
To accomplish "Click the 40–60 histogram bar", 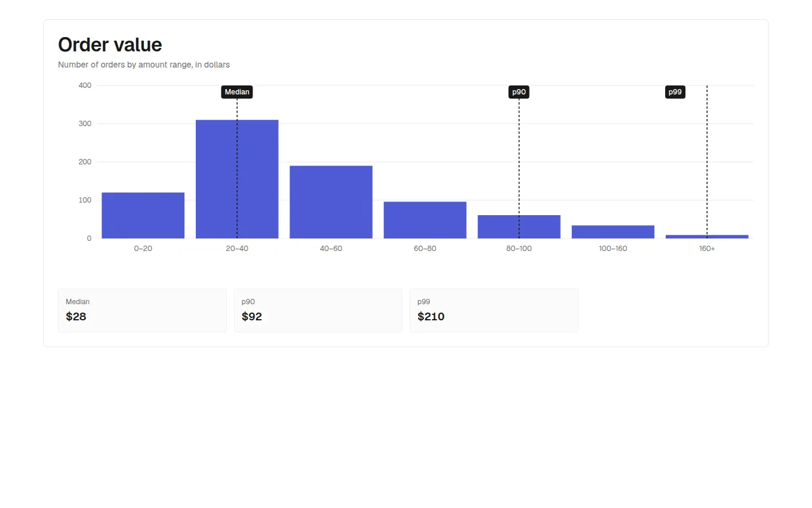I will pos(331,202).
